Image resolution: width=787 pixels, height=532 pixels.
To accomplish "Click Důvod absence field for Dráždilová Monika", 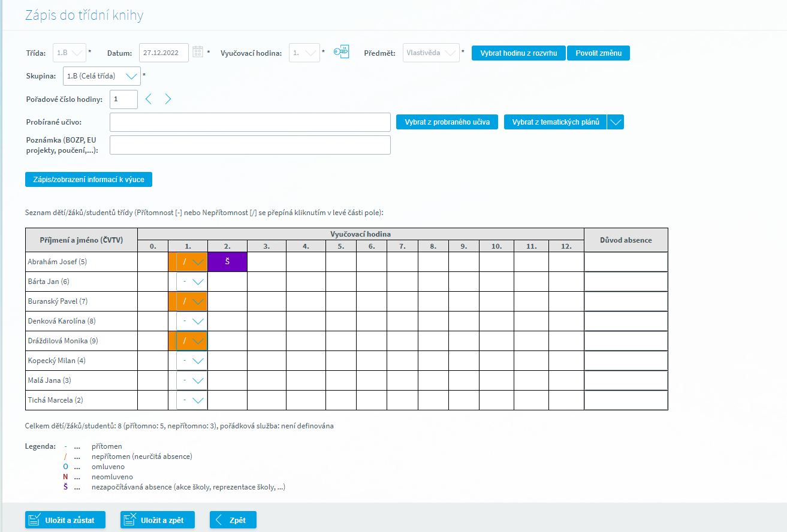I will pyautogui.click(x=626, y=341).
